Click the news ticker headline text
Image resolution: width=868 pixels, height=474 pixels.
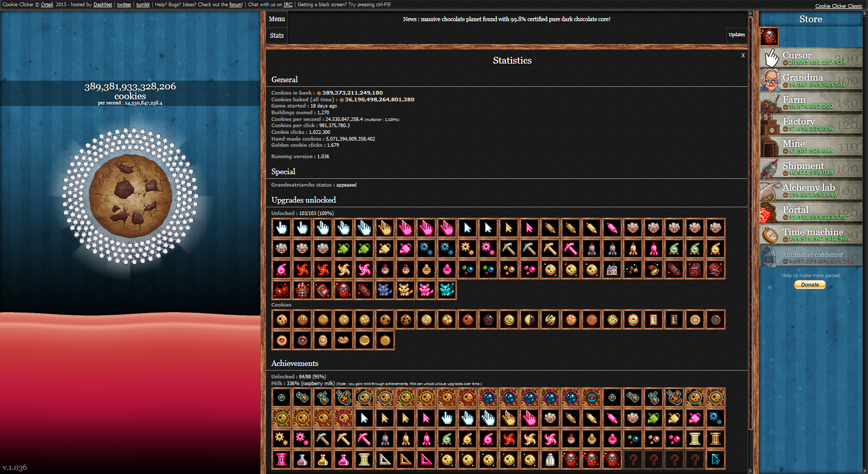point(506,19)
